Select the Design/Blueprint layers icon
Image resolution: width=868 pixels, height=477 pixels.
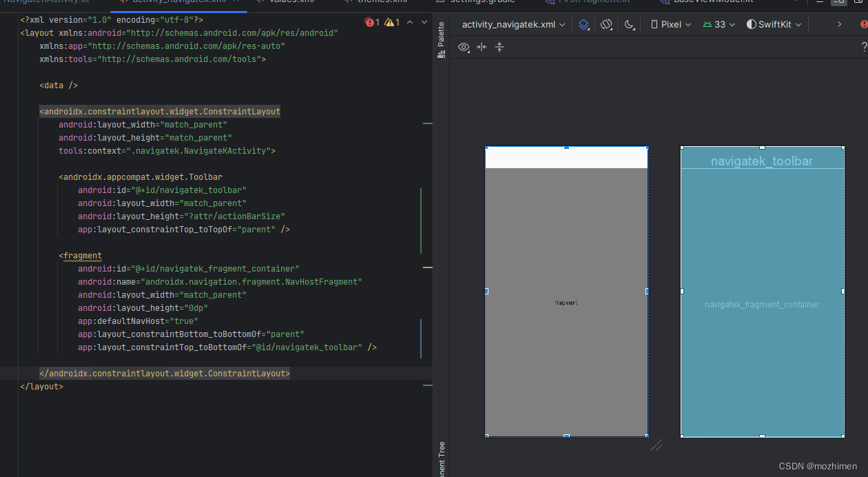[x=583, y=24]
